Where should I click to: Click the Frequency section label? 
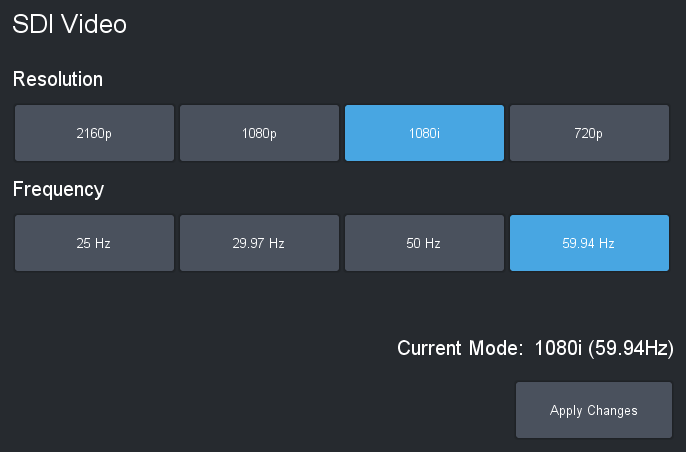[58, 189]
